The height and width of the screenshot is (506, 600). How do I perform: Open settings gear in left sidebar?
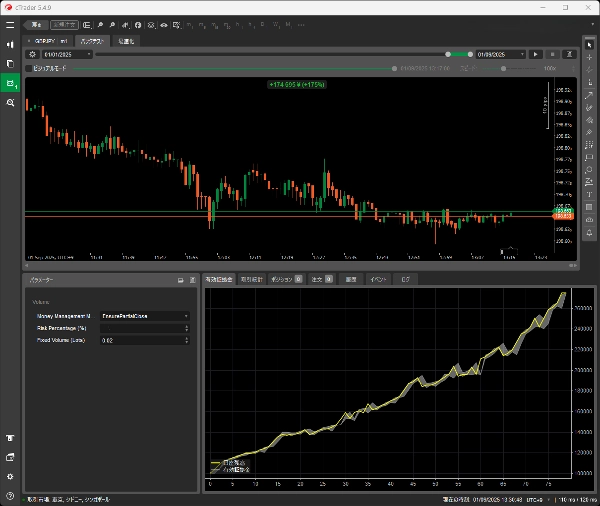(10, 477)
